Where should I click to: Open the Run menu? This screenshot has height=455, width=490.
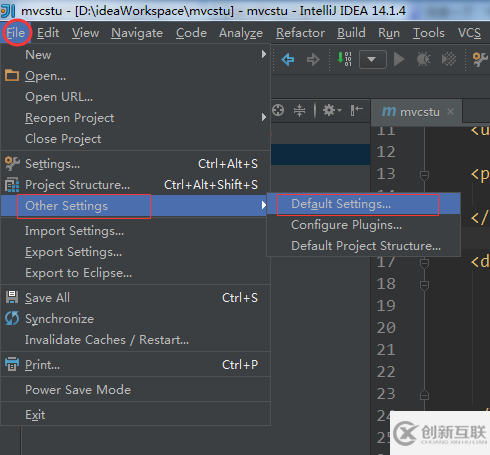389,33
